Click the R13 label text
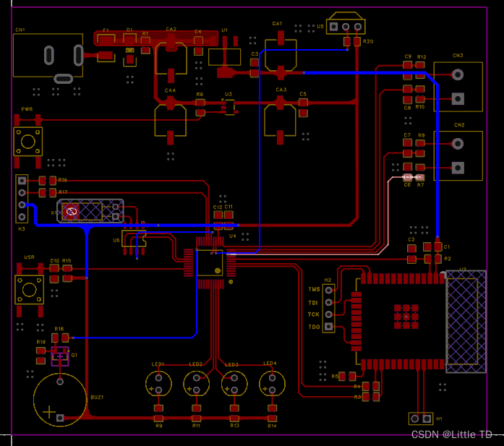 click(x=234, y=426)
